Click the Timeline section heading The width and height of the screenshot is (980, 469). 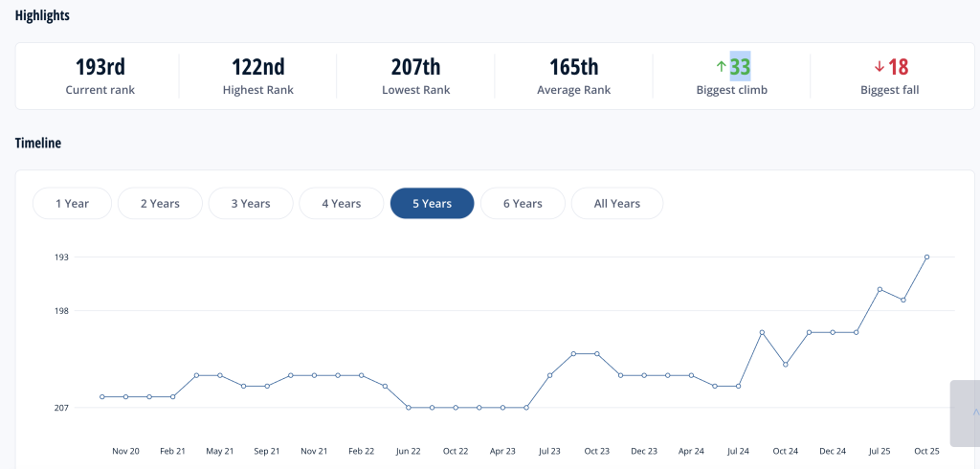38,144
